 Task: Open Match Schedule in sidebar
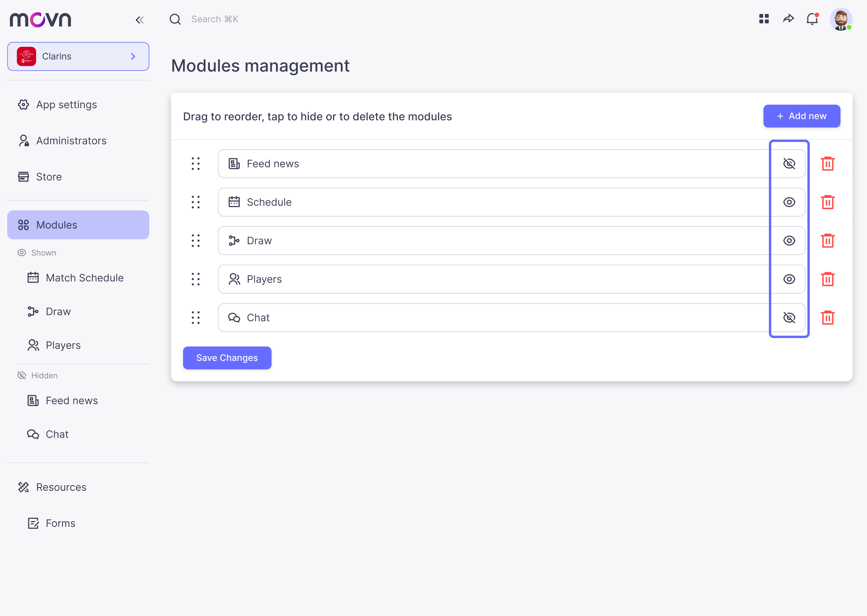85,278
